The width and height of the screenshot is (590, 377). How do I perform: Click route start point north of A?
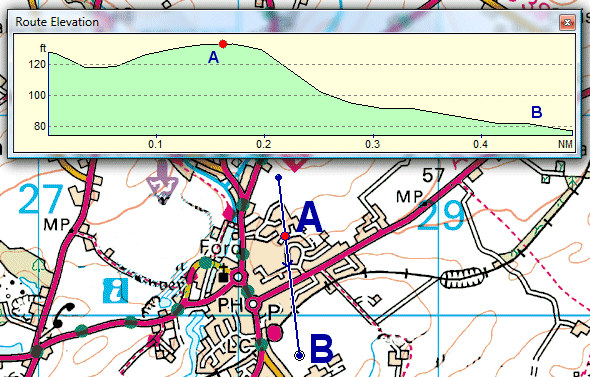278,177
